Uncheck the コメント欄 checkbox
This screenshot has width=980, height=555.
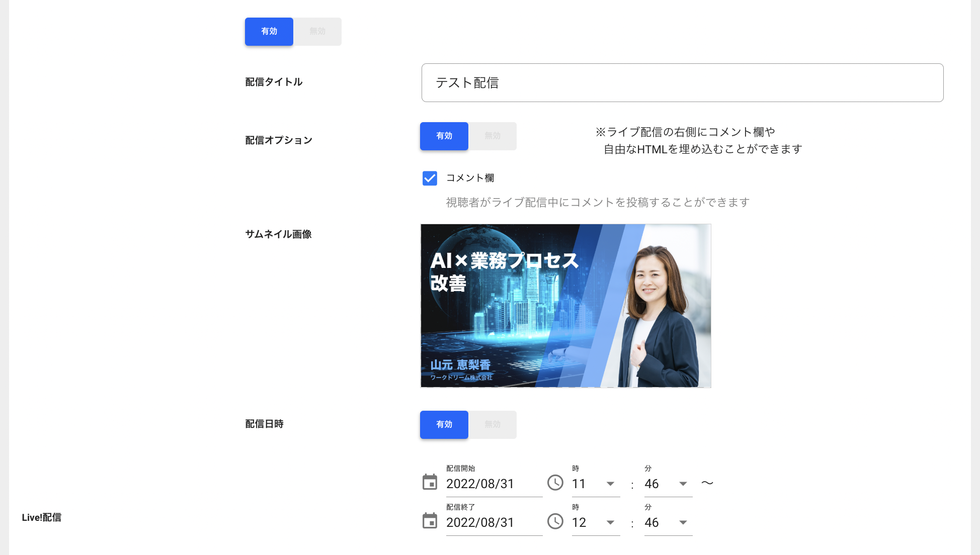[430, 178]
